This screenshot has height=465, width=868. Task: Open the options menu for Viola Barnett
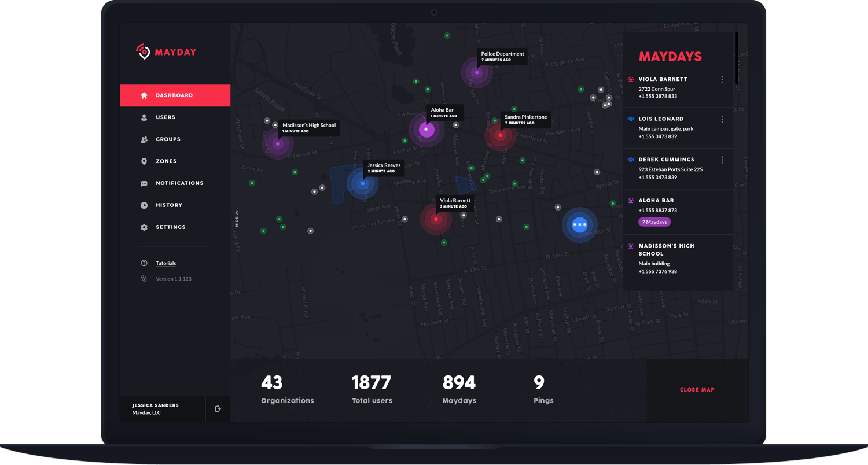722,80
